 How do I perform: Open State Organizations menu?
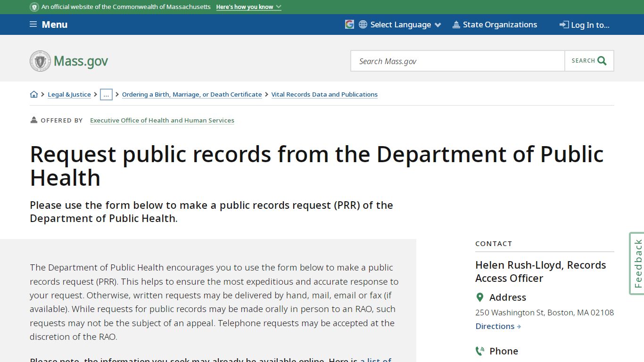[x=495, y=25]
